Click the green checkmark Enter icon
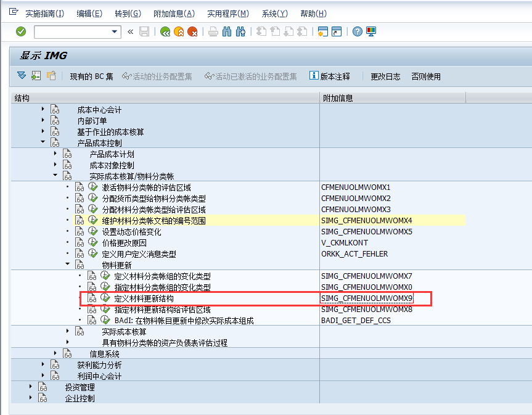The image size is (532, 415). coord(20,31)
